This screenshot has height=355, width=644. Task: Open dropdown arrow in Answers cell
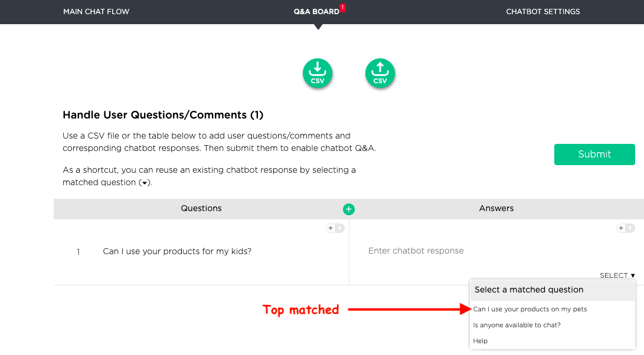(630, 228)
